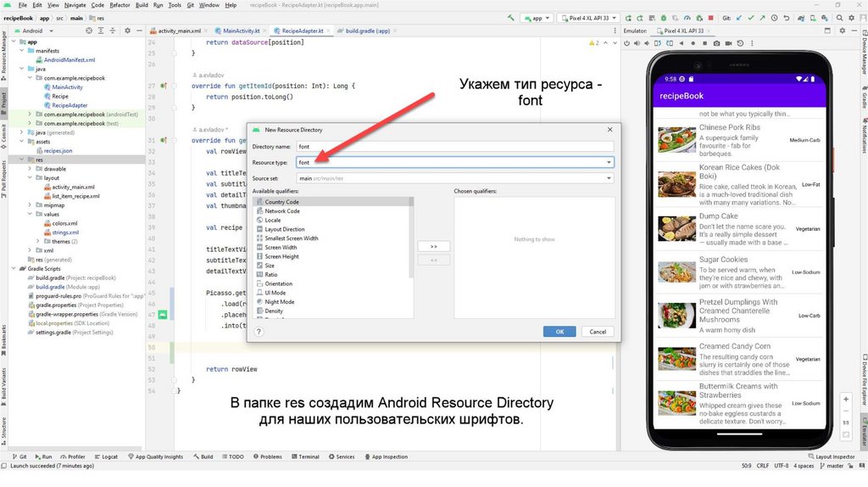Click the Directory name text field

[453, 146]
